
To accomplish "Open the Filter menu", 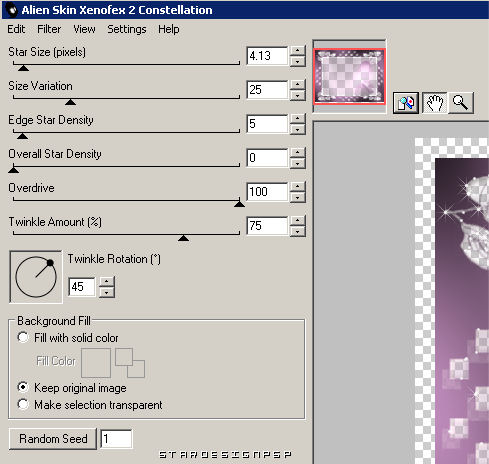I will click(49, 29).
